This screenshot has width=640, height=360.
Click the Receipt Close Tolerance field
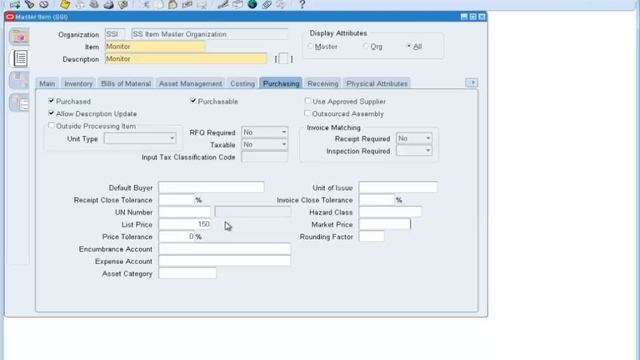177,200
